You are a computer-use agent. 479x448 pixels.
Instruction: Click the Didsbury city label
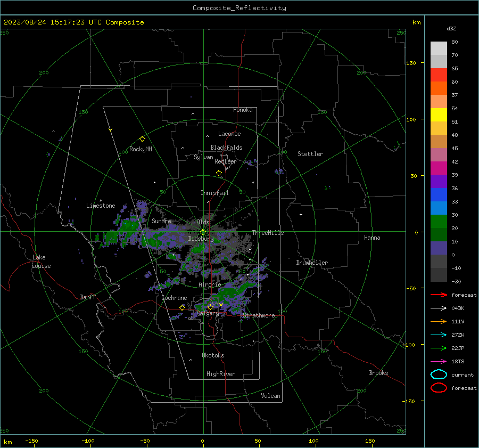201,239
